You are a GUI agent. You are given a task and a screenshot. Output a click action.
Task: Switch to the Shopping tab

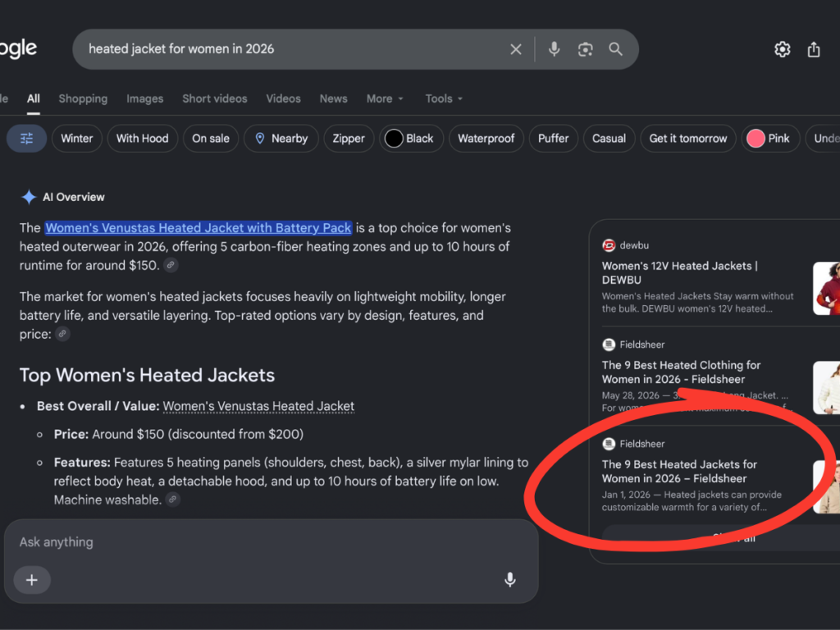coord(83,98)
